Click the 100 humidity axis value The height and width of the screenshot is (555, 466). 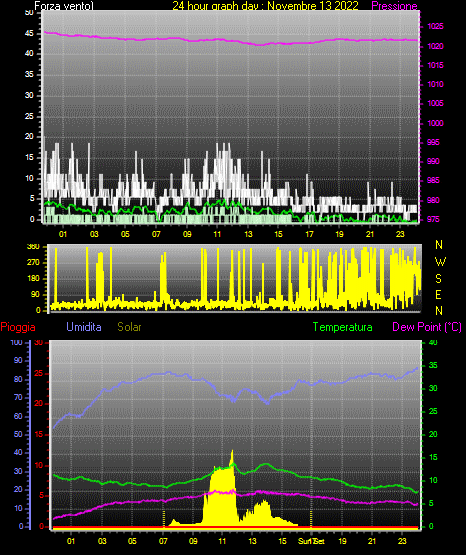[17, 343]
